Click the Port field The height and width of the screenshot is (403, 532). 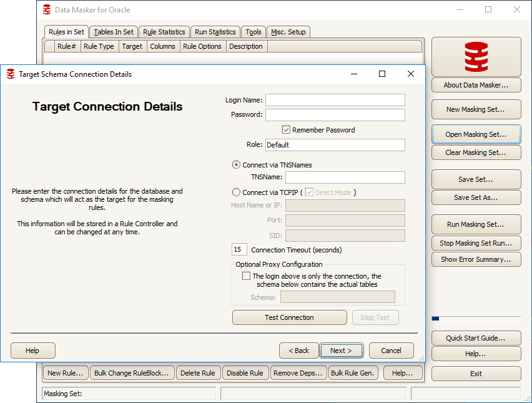click(345, 221)
